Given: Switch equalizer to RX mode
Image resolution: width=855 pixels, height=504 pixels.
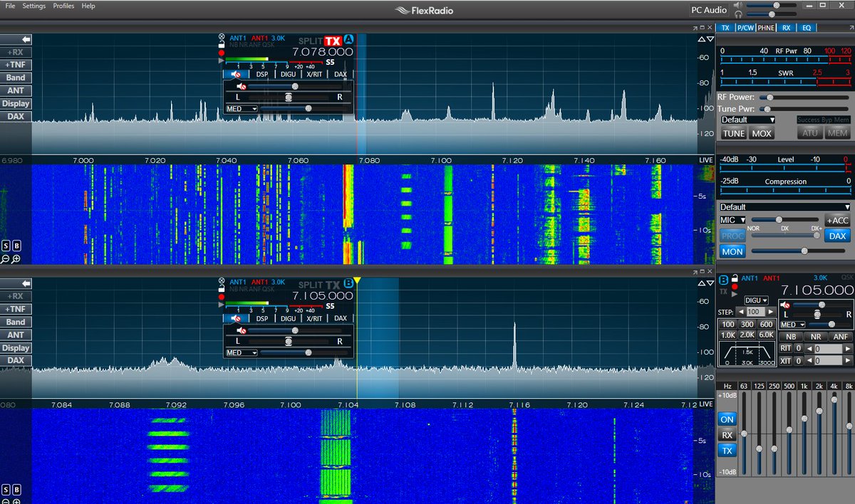Looking at the screenshot, I should click(727, 435).
